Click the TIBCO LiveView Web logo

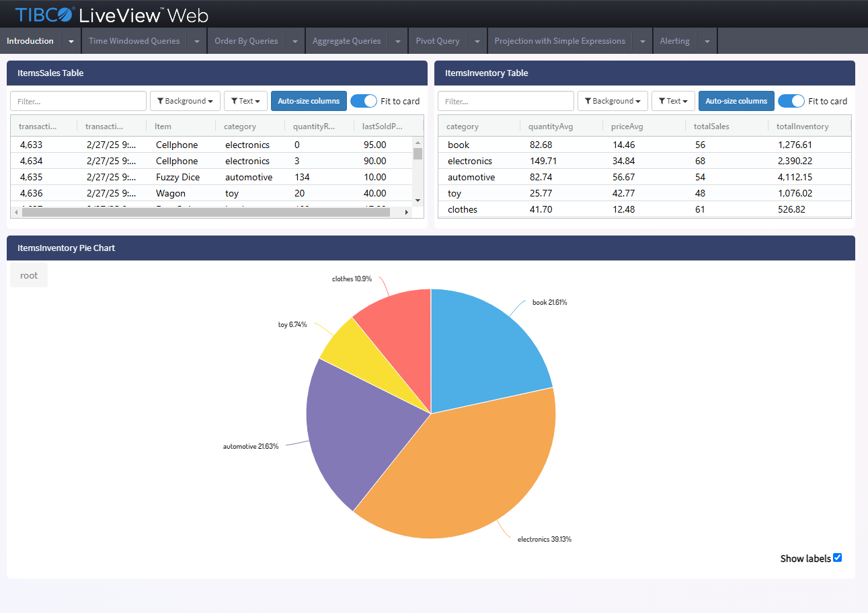[x=112, y=15]
